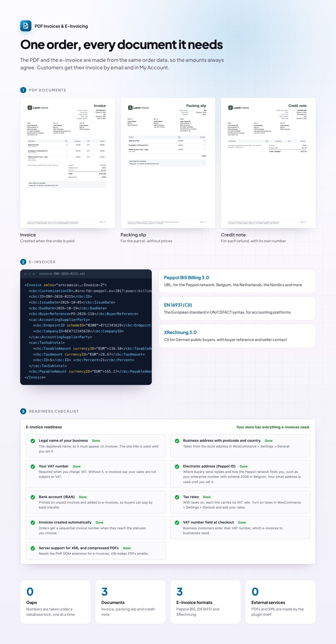
Task: Click the "For the parcel, without prices" caption
Action: pyautogui.click(x=146, y=241)
